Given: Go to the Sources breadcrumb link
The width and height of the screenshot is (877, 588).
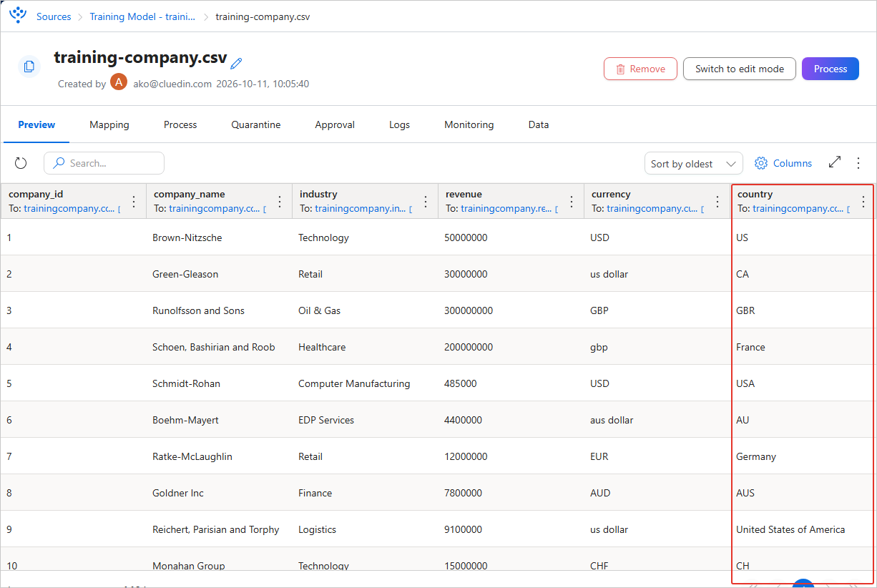Looking at the screenshot, I should click(54, 16).
